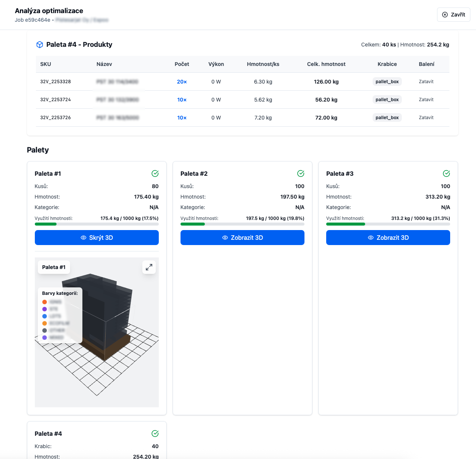Click the green check icon on Paleta #3
This screenshot has width=476, height=459.
pyautogui.click(x=446, y=173)
